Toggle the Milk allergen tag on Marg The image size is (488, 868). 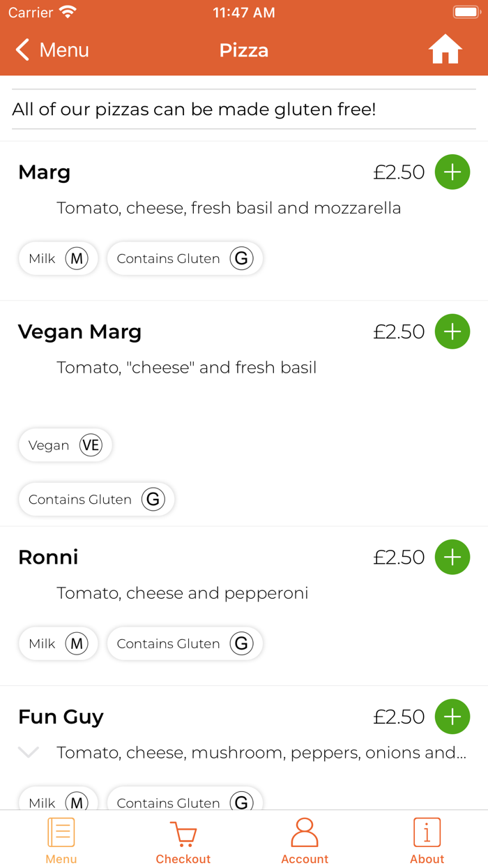[58, 258]
